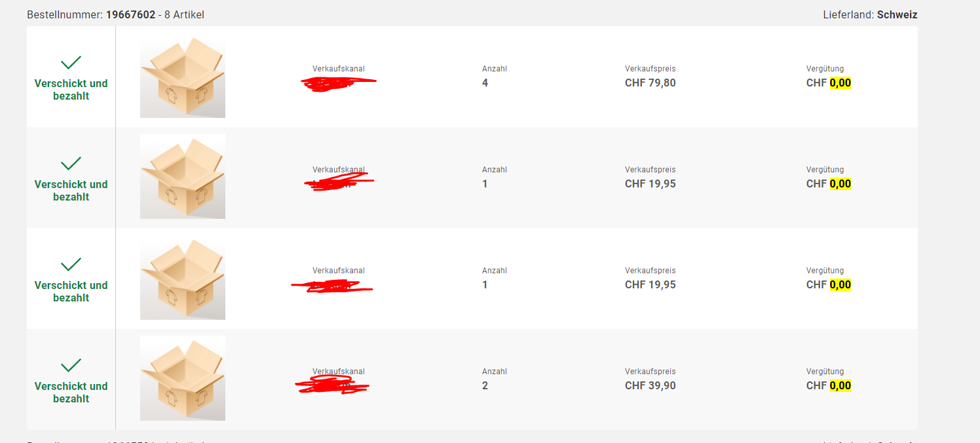Select the CHF 79,80 Verkaufspreis value

point(650,83)
